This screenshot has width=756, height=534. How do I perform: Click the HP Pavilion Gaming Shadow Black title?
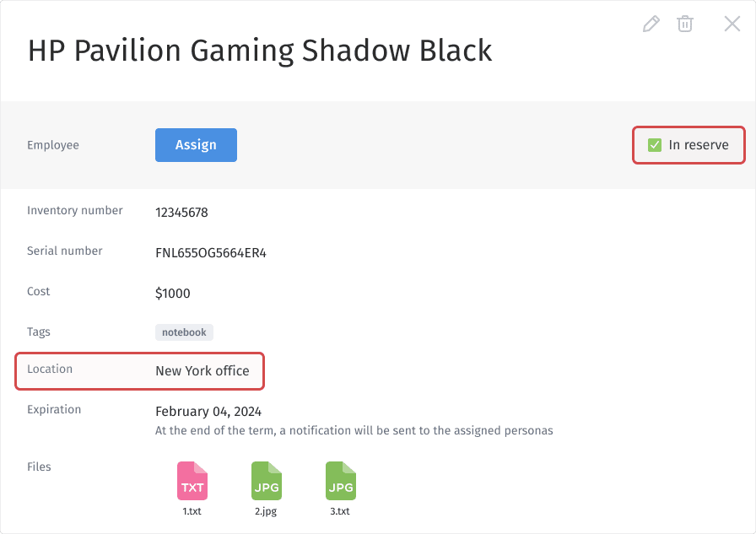(260, 51)
